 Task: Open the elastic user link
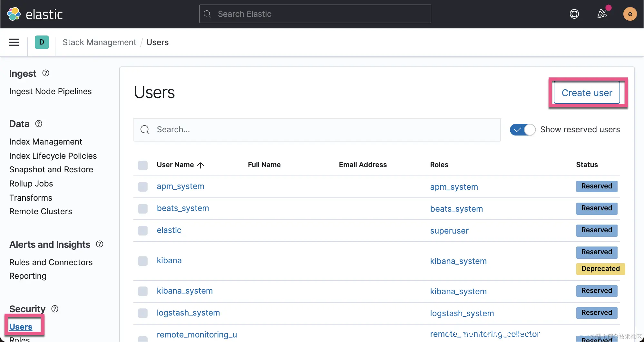[x=169, y=230]
